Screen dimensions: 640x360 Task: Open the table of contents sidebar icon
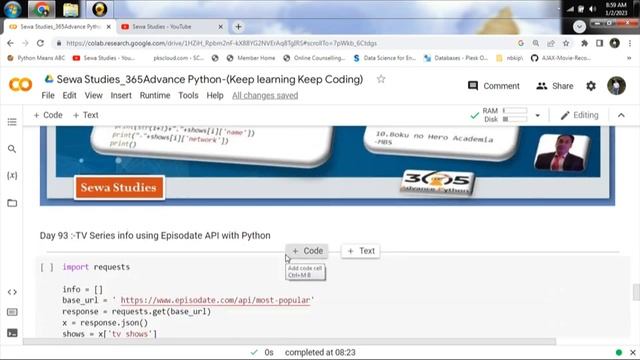pos(12,122)
